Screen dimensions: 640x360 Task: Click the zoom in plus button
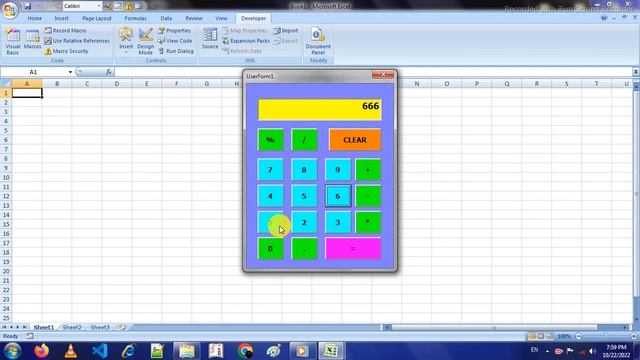633,336
